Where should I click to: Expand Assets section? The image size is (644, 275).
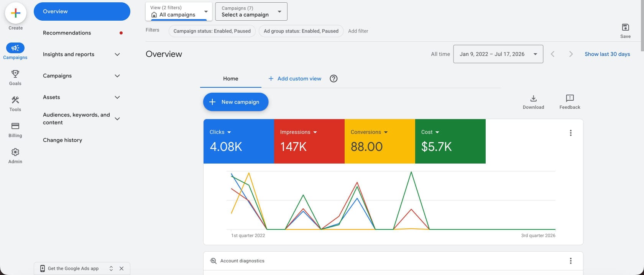click(117, 97)
